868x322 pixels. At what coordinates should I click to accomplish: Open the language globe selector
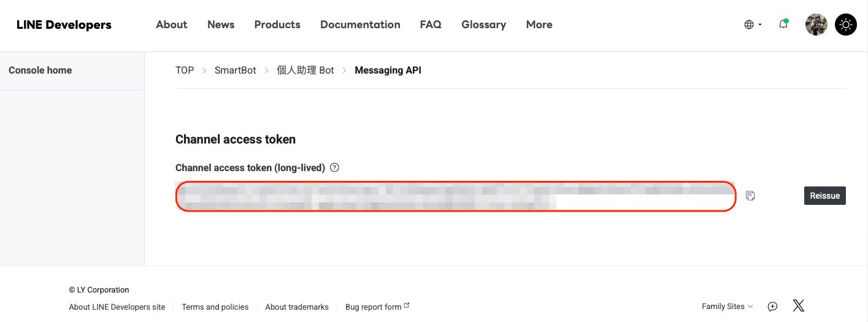753,25
